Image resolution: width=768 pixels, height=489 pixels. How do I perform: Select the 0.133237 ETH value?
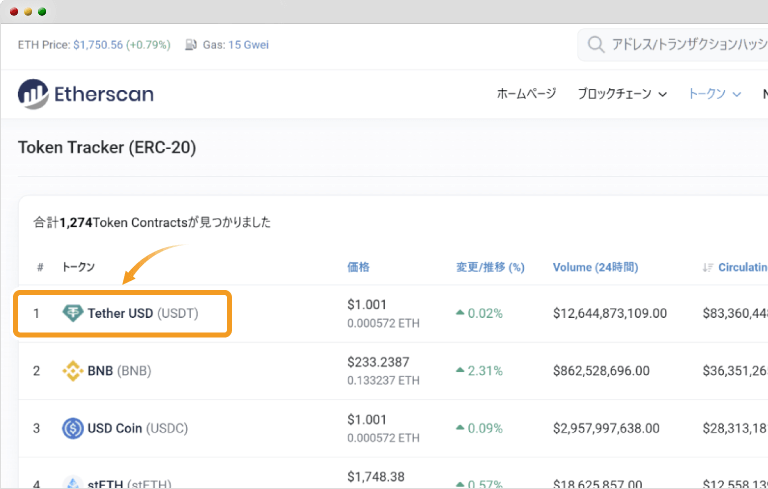click(x=384, y=381)
